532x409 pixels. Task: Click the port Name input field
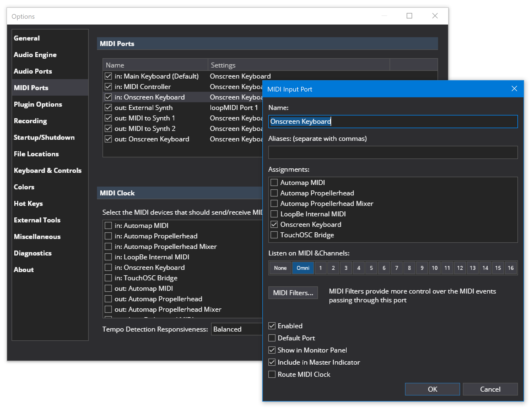pos(393,122)
